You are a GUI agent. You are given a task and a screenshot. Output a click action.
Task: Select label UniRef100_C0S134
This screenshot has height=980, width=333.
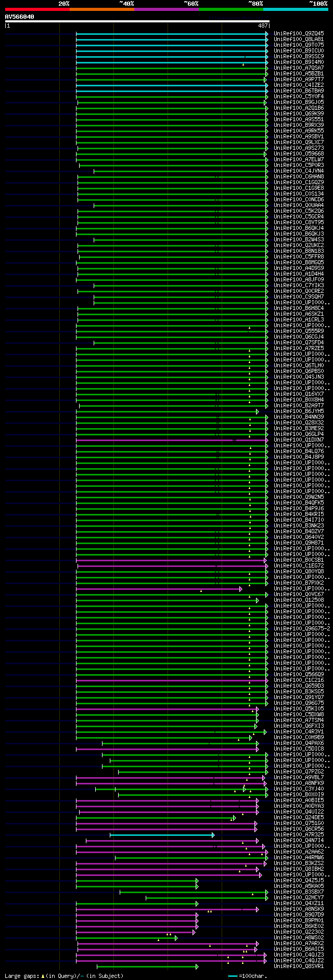click(x=299, y=194)
